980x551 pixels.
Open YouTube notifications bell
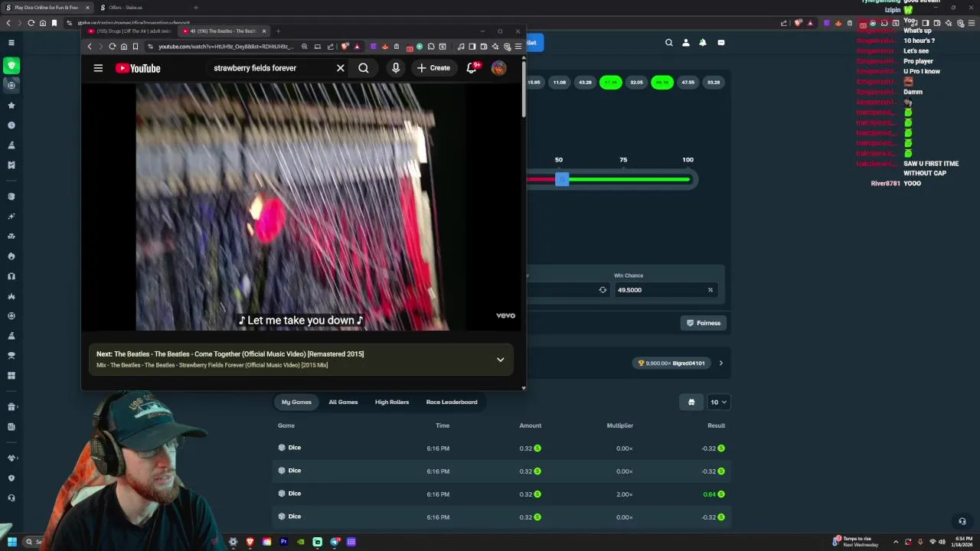472,68
